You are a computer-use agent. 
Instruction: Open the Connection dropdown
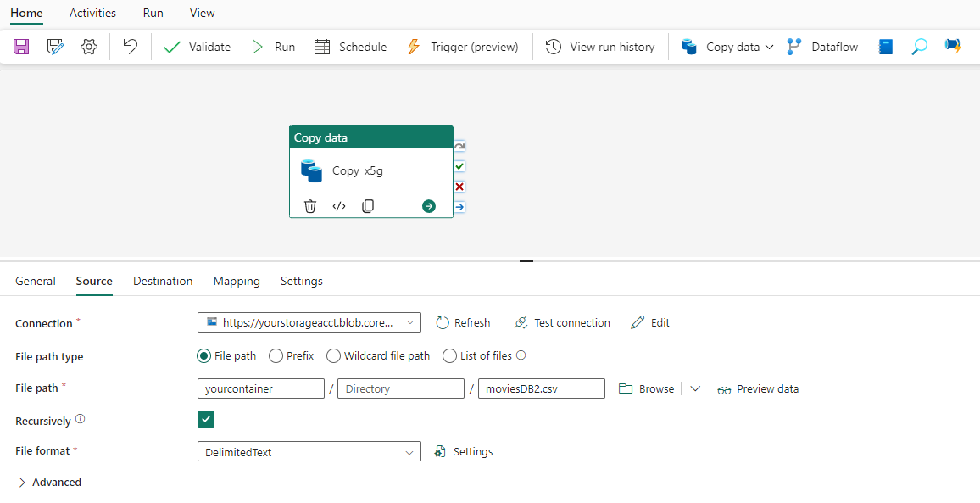click(309, 323)
